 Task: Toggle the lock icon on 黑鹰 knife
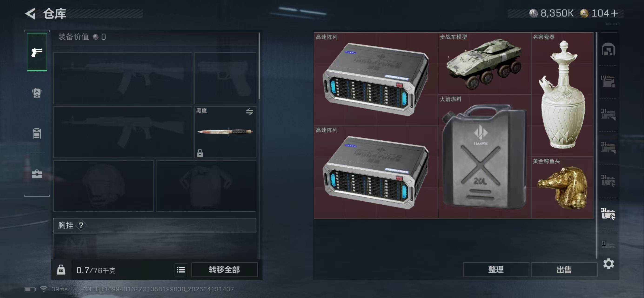pyautogui.click(x=200, y=153)
